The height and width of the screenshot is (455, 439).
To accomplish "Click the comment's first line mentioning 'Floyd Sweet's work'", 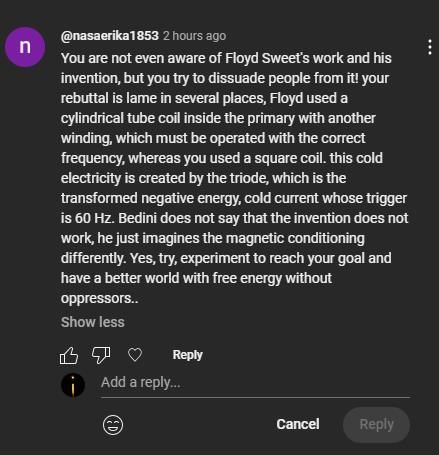I will click(226, 58).
